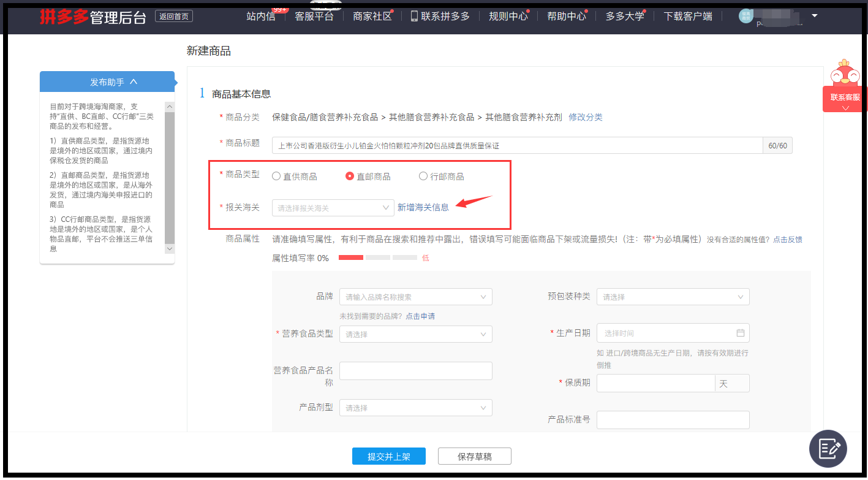Open 商家社区 in top navigation
The image size is (868, 480).
pyautogui.click(x=372, y=17)
